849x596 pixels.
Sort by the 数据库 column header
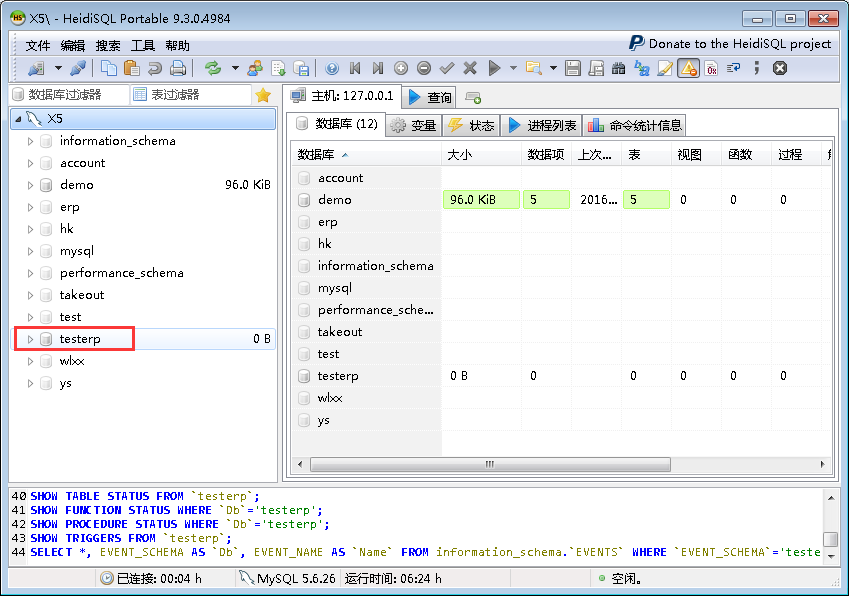coord(367,155)
